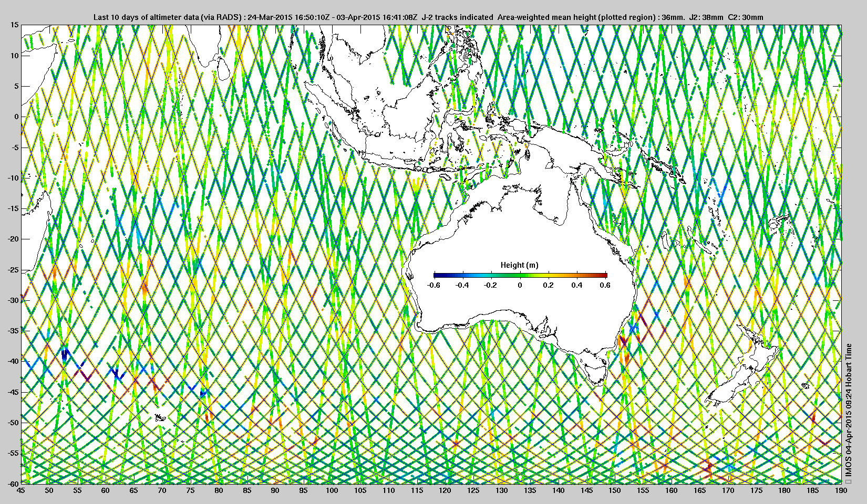Click longitude axis tick "145"

pos(586,490)
